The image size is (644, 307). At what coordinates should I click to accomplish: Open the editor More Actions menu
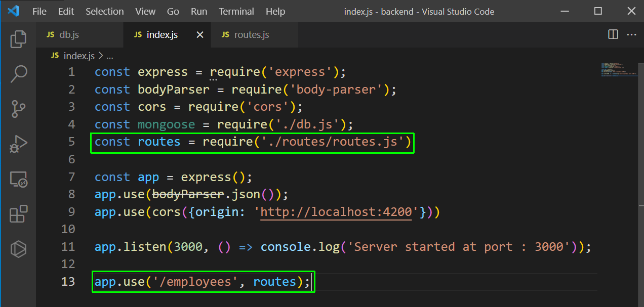pos(631,34)
